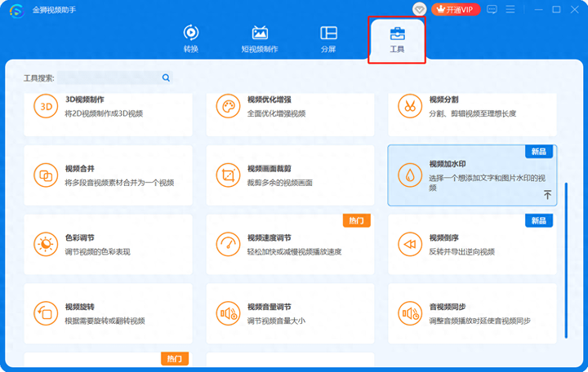588x372 pixels.
Task: Open the hamburger main menu
Action: 510,9
